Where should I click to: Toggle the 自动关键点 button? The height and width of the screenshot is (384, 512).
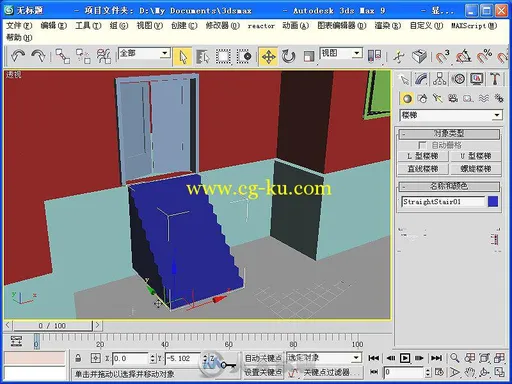pos(263,358)
